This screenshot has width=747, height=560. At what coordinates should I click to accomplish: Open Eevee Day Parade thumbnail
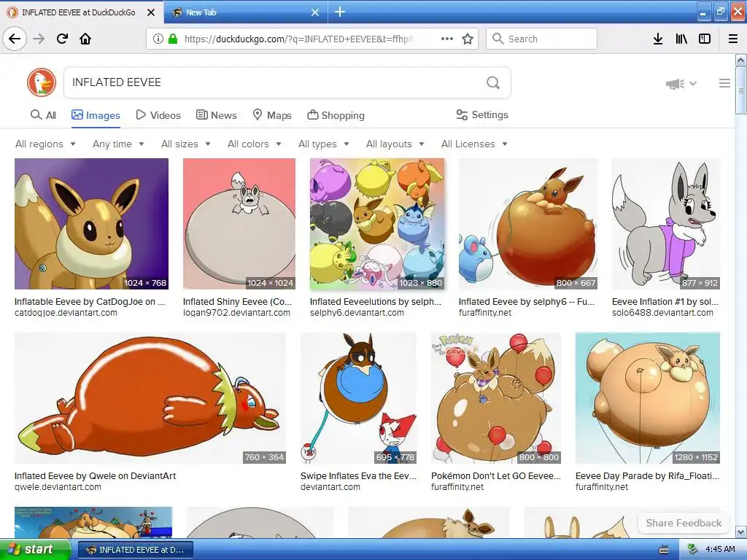tap(648, 398)
